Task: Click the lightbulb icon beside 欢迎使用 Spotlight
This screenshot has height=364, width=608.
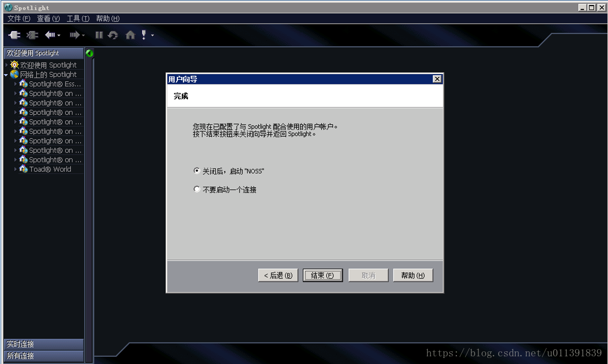Action: 14,65
